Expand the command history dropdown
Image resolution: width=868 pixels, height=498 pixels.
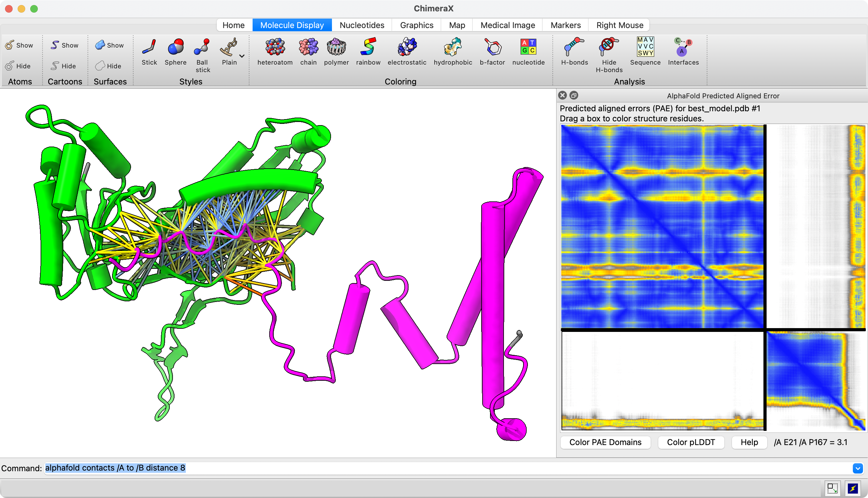pyautogui.click(x=857, y=468)
